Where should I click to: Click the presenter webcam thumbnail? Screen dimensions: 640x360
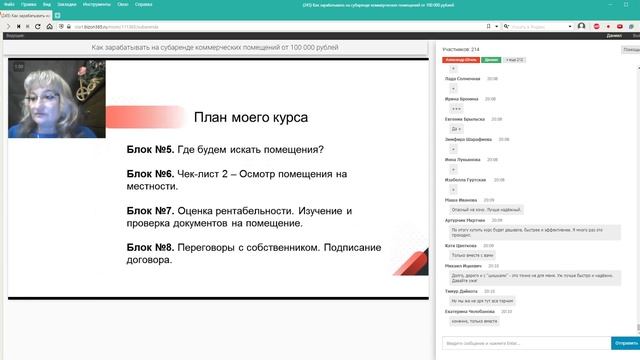point(57,98)
